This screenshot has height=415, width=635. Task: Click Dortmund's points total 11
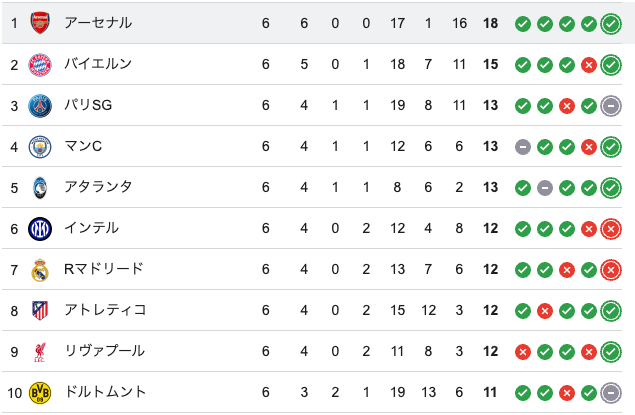490,392
